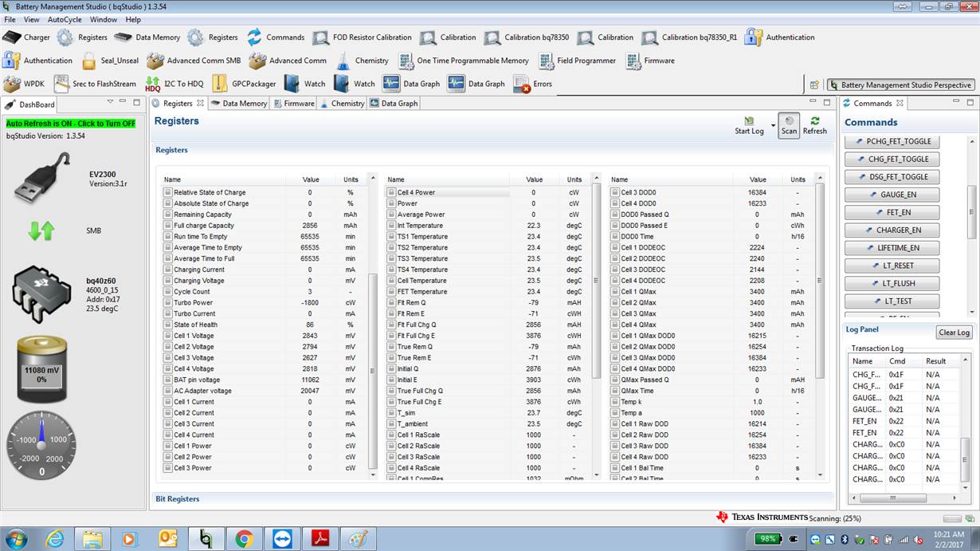Click the DSG_FET_TOGGLE command
Image resolution: width=980 pixels, height=551 pixels.
tap(892, 177)
